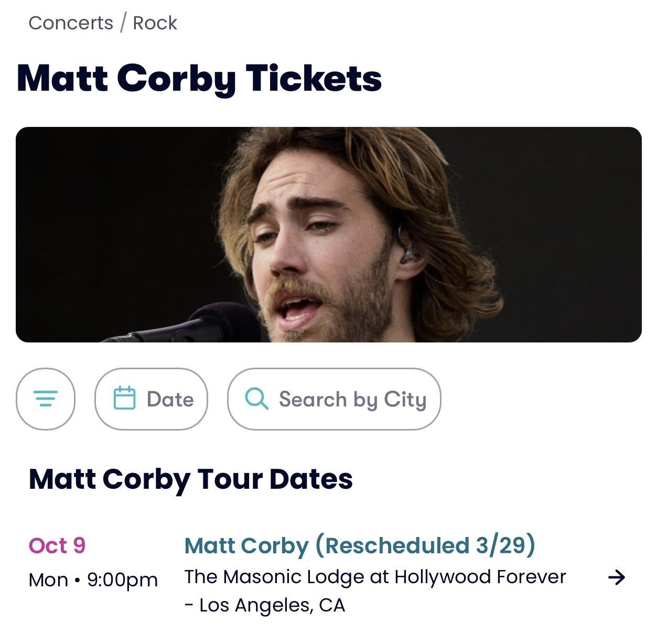
Task: Click the right arrow for Oct 9 event
Action: click(x=617, y=577)
